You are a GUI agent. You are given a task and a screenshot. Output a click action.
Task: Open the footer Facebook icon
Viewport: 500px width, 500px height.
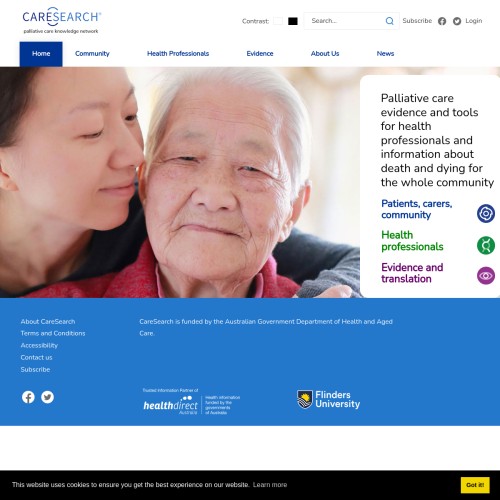[28, 397]
